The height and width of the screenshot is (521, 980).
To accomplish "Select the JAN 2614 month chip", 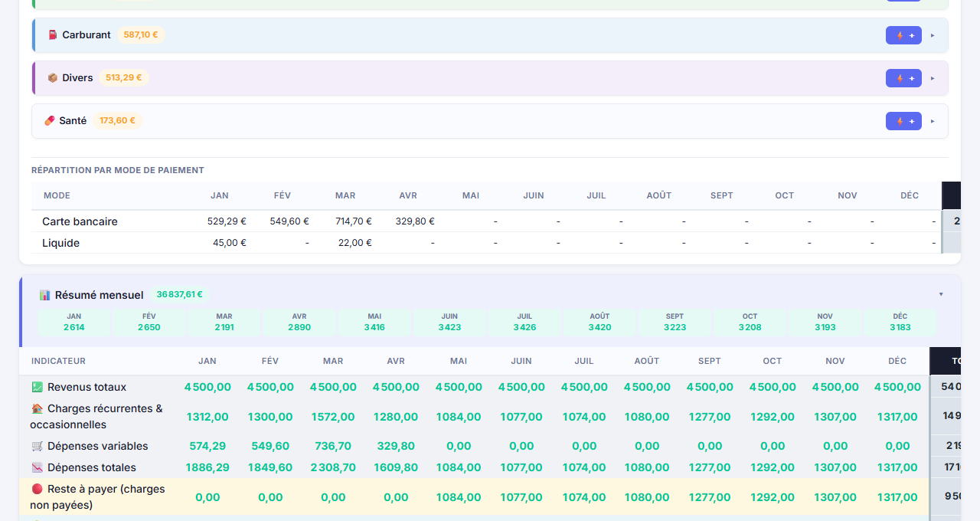I will (x=74, y=322).
